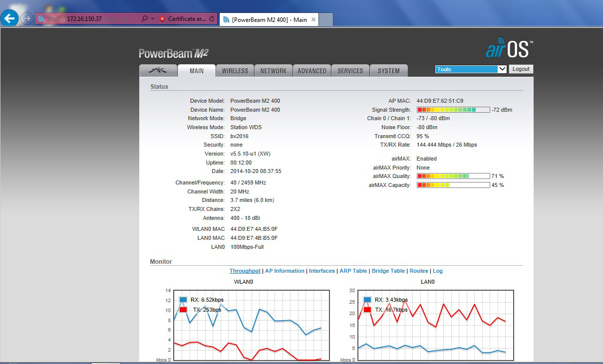
Task: Click the site favicon in address bar
Action: point(41,19)
